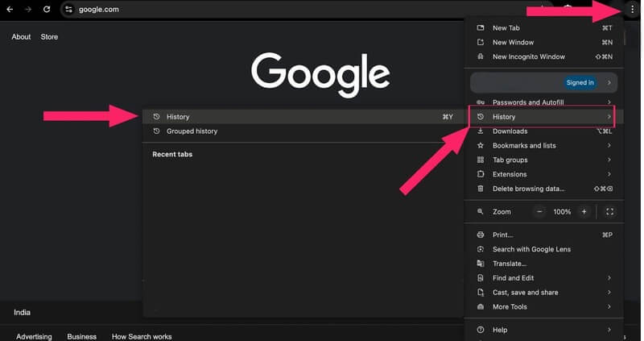Open Extensions submenu
The width and height of the screenshot is (644, 341).
click(544, 174)
